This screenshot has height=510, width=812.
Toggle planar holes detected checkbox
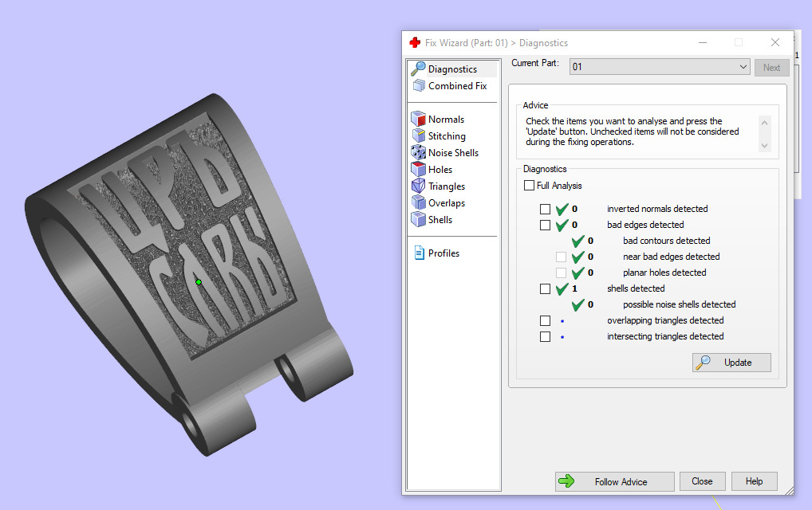[561, 273]
